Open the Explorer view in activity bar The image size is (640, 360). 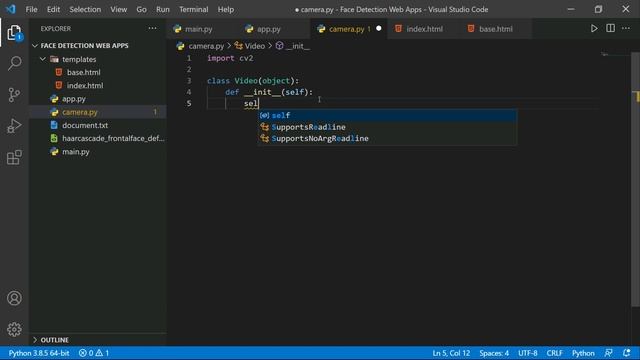tap(14, 33)
